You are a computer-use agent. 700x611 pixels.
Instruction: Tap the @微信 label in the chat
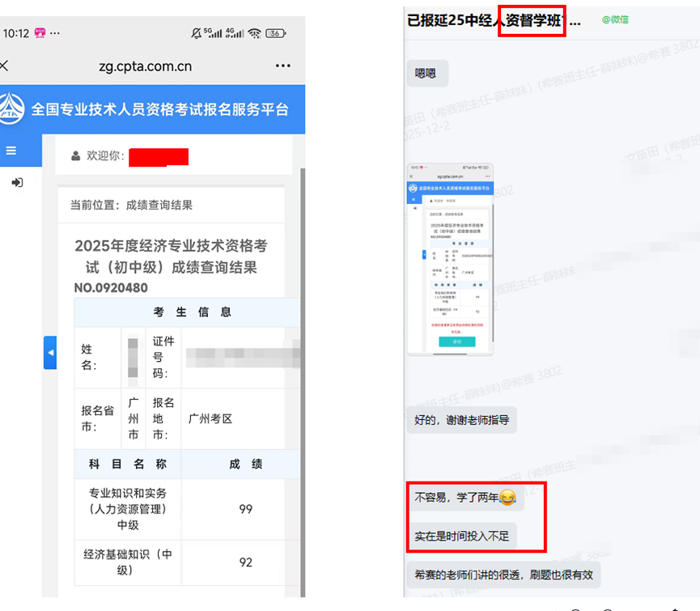pyautogui.click(x=615, y=19)
